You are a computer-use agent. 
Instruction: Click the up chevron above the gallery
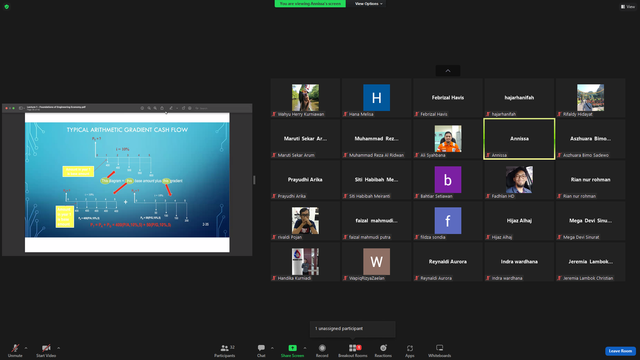click(x=448, y=71)
